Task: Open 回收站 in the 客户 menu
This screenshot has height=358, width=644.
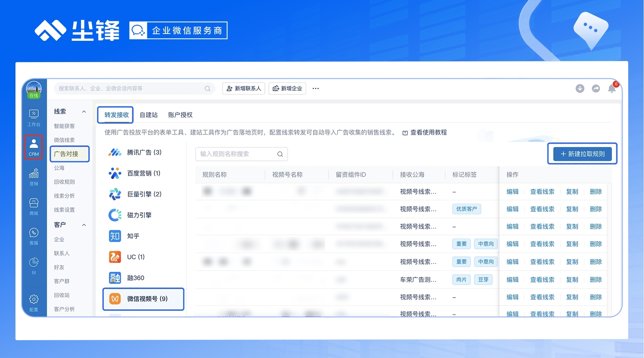Action: click(x=62, y=295)
